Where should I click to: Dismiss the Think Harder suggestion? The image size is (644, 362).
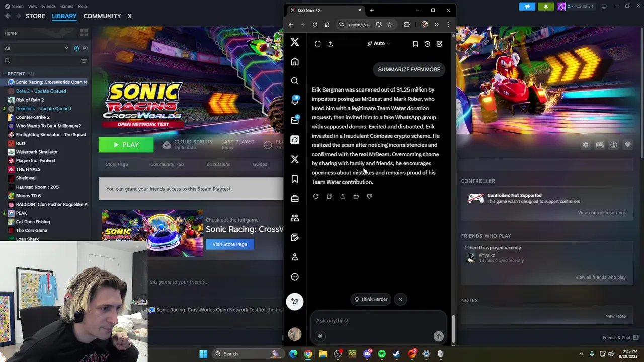click(400, 299)
